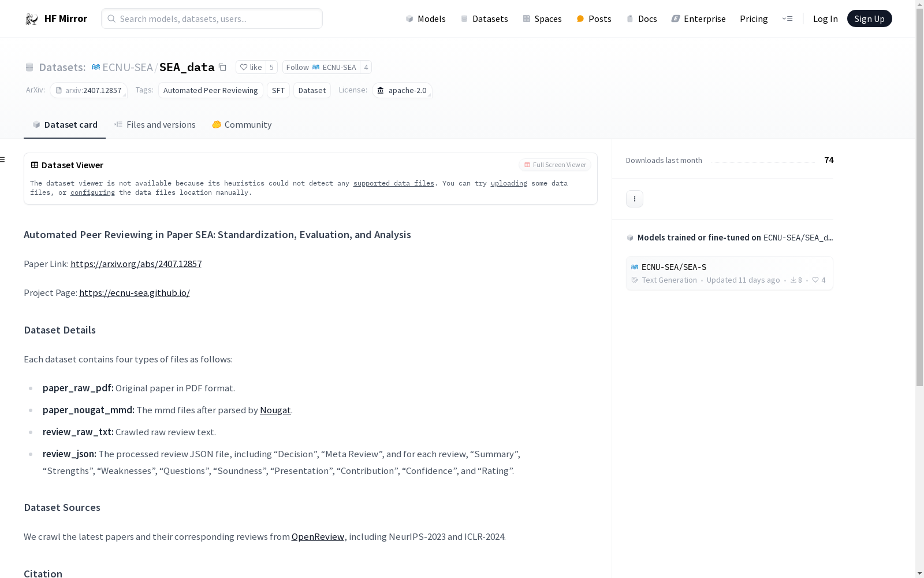Switch to the Community tab
Viewport: 924px width, 578px height.
click(x=241, y=124)
